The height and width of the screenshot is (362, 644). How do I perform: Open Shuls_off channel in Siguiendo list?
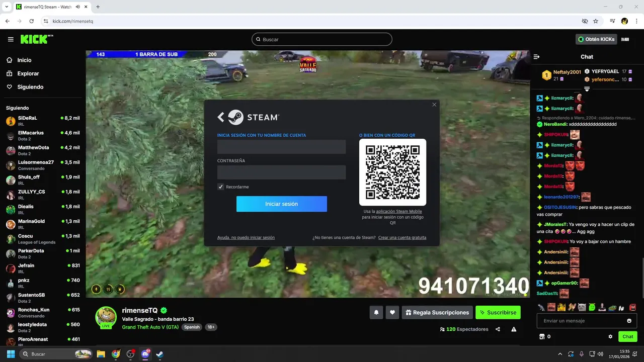[43, 180]
